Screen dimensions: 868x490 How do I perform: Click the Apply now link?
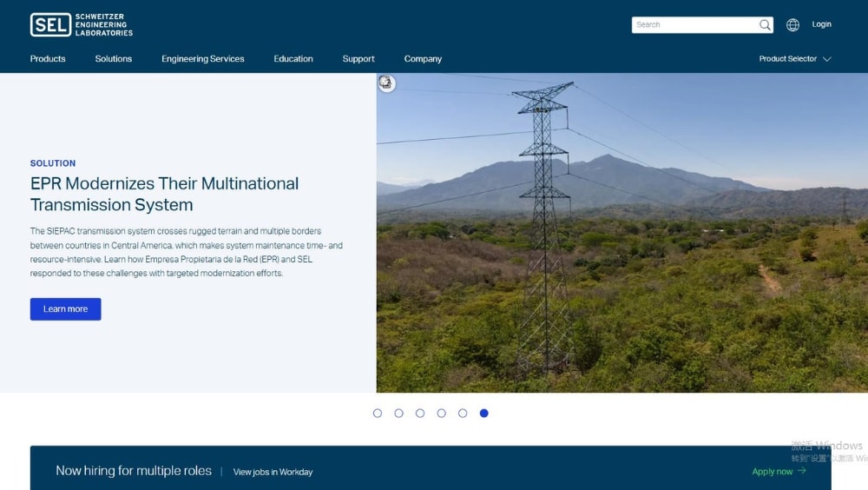click(x=779, y=471)
